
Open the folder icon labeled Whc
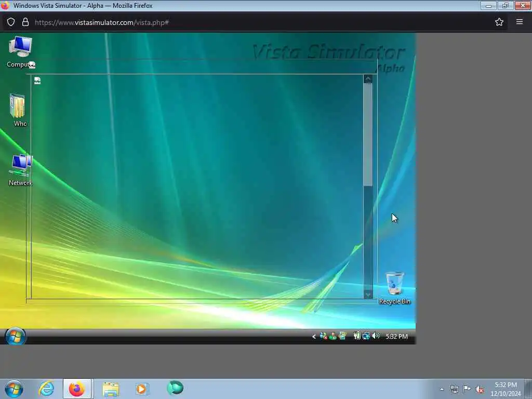[x=18, y=110]
